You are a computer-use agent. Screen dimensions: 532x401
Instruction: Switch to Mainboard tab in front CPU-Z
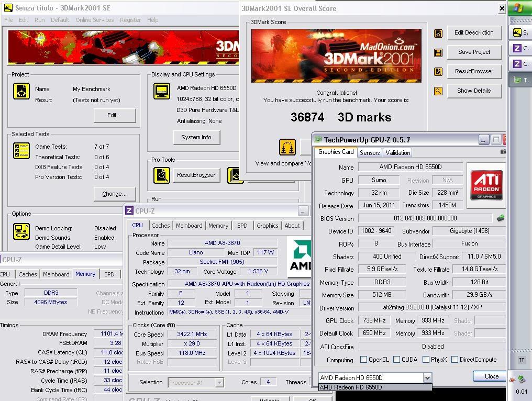point(189,226)
